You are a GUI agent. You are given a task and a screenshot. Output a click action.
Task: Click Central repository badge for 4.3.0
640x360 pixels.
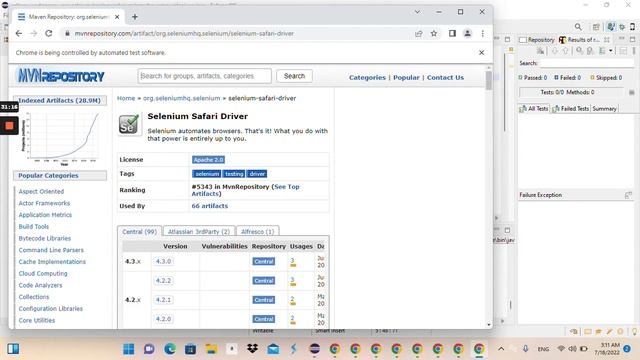[264, 261]
